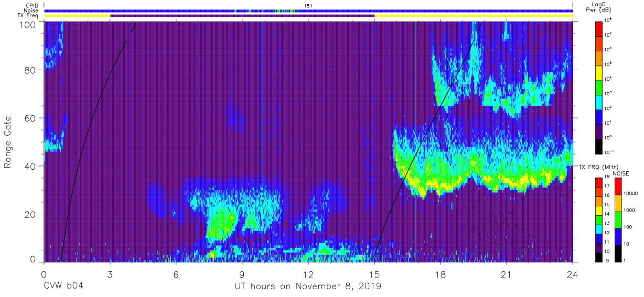Screen dimensions: 644x297
Task: Click the y-axis tick label 80
Action: [30, 70]
